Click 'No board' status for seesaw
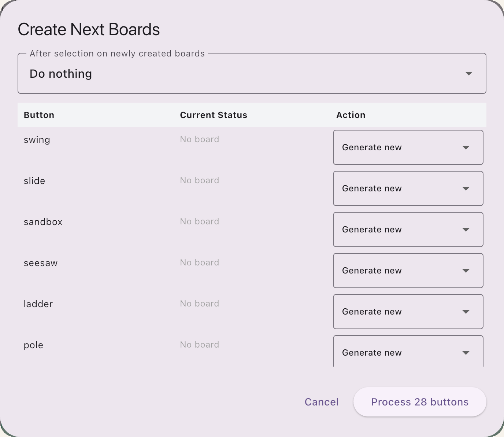This screenshot has width=504, height=437. point(200,262)
